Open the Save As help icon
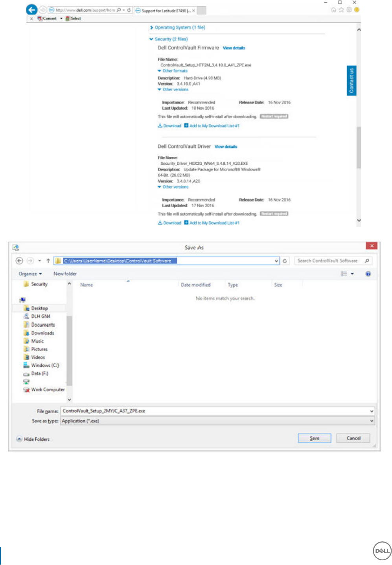392x565 pixels. tap(368, 274)
